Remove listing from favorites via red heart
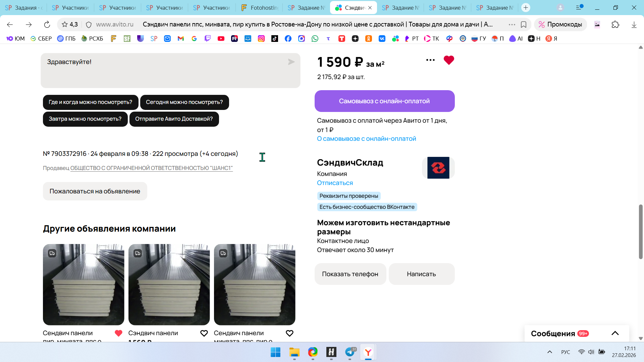The width and height of the screenshot is (644, 362). coord(448,60)
